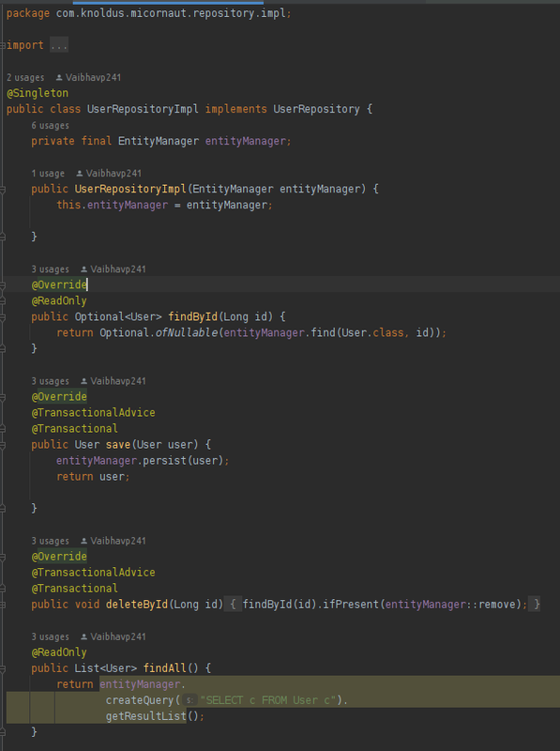Click the 's:' parameter hint in createQuery
This screenshot has height=751, width=560.
pos(190,700)
